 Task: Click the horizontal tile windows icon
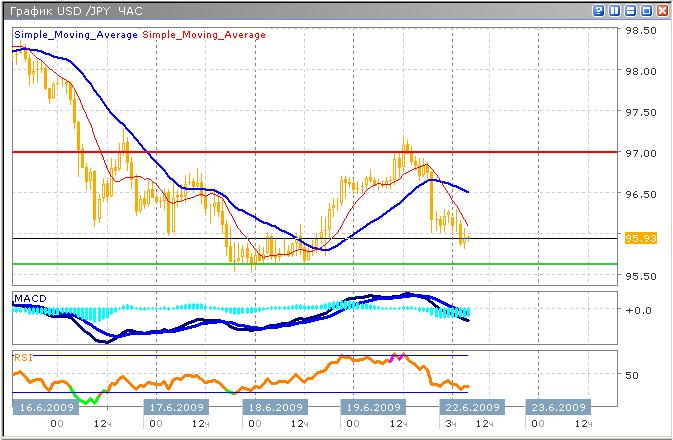point(631,10)
